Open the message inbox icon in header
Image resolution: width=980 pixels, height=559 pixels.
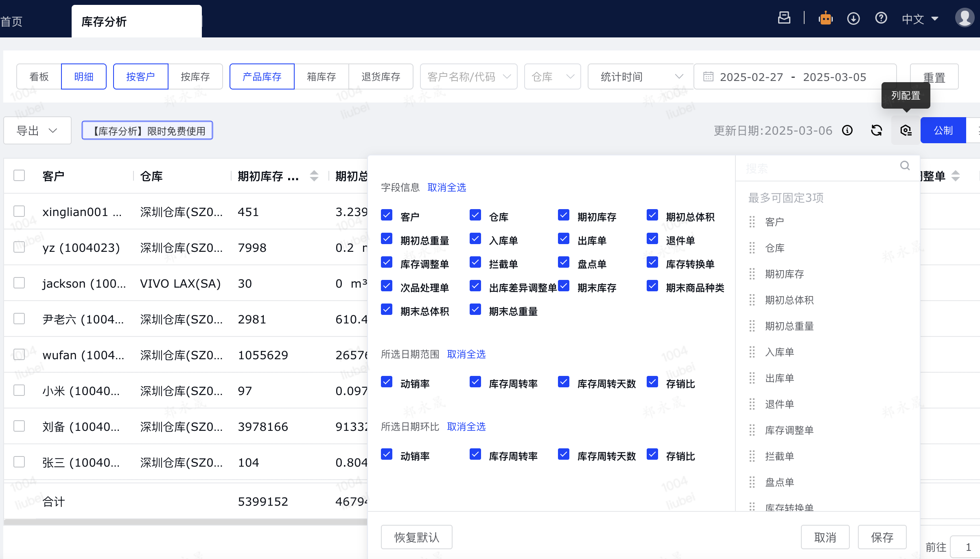click(784, 18)
